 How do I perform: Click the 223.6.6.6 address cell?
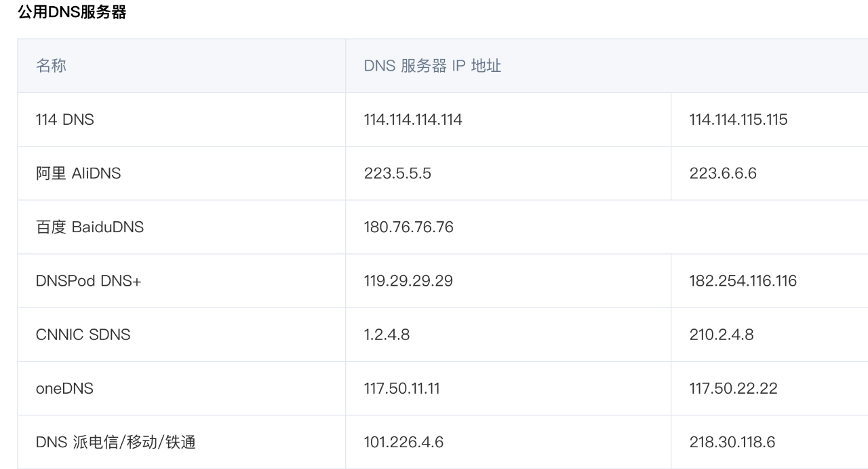(x=723, y=174)
